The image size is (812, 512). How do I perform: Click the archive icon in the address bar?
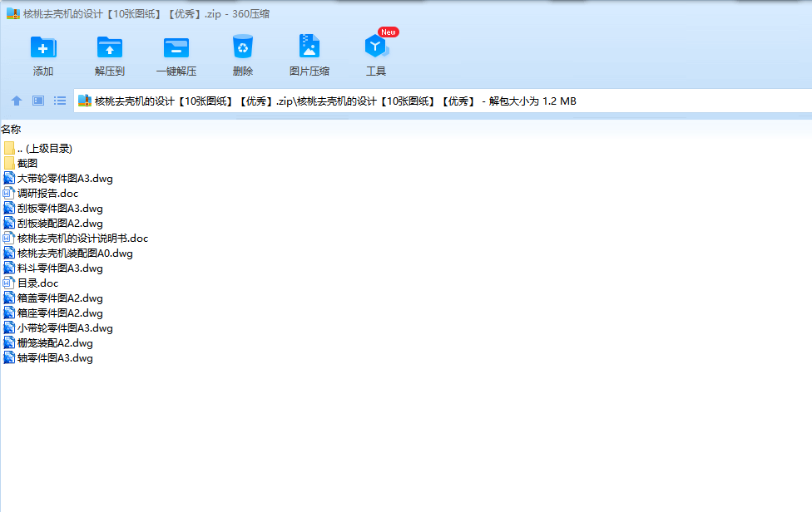pyautogui.click(x=85, y=101)
